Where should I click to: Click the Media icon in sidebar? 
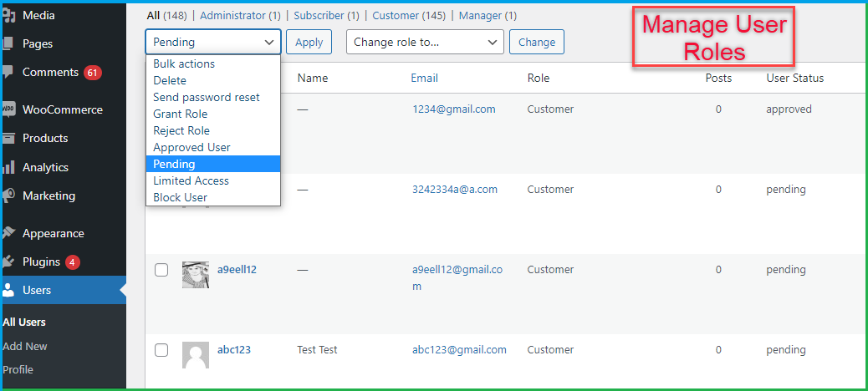[8, 15]
